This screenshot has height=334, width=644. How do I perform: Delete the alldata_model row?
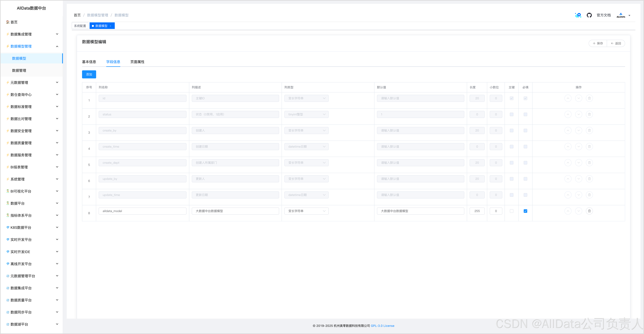point(589,211)
